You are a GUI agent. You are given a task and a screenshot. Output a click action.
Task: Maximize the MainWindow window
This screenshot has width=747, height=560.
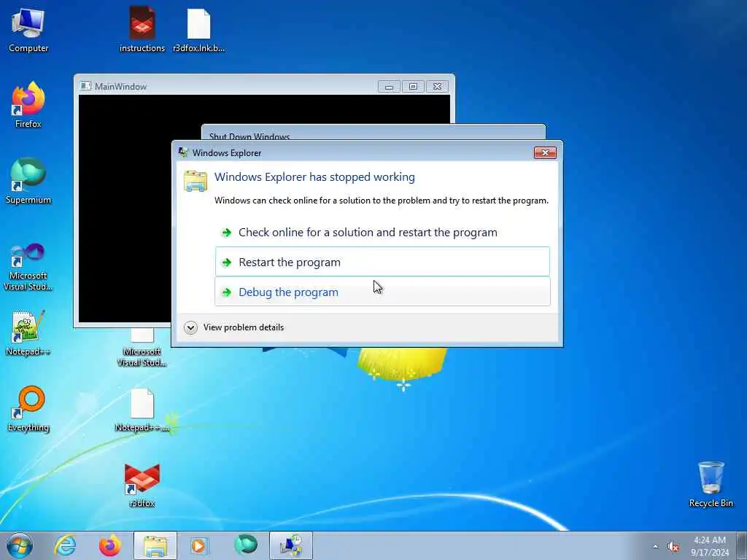[413, 87]
